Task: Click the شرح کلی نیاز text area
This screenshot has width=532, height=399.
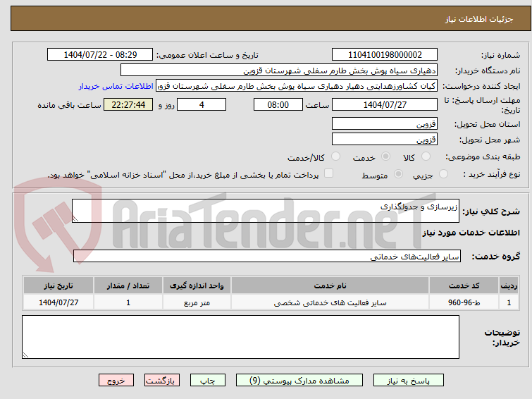Action: 266,211
